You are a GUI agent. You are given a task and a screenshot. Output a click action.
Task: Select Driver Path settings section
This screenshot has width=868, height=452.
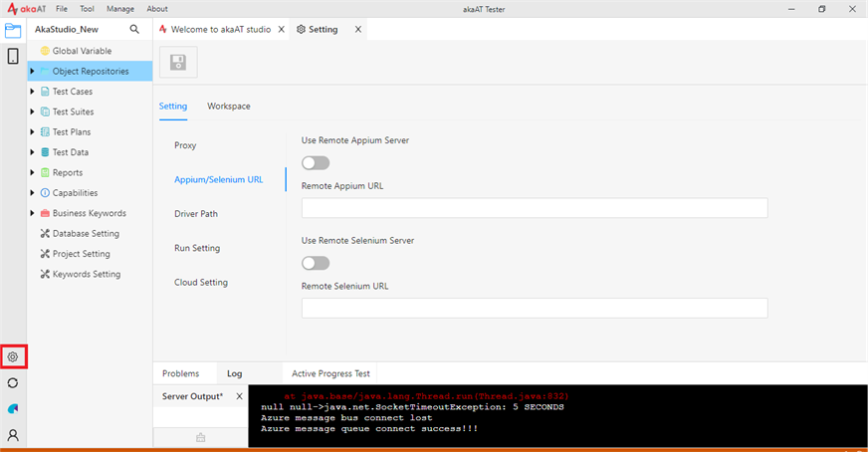[196, 214]
